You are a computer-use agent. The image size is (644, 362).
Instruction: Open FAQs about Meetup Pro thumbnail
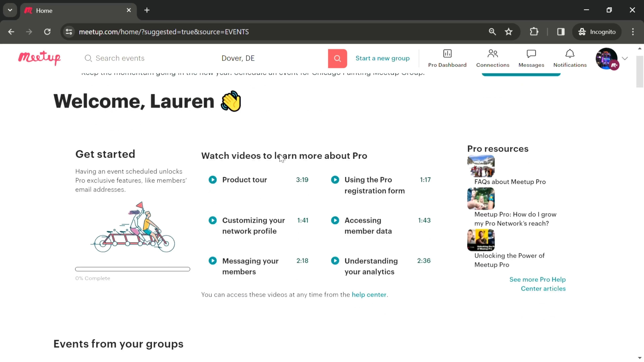(480, 166)
